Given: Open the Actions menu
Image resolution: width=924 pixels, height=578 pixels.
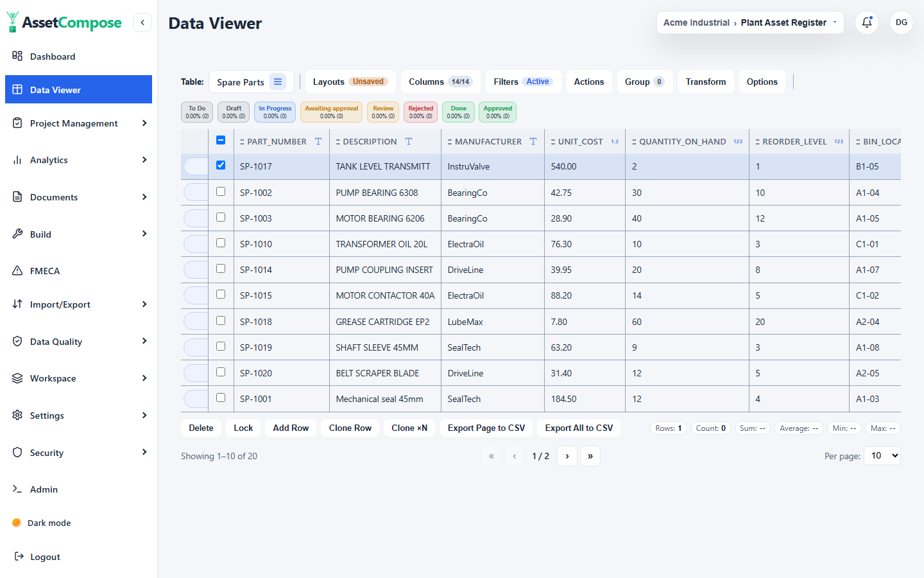Looking at the screenshot, I should (589, 82).
